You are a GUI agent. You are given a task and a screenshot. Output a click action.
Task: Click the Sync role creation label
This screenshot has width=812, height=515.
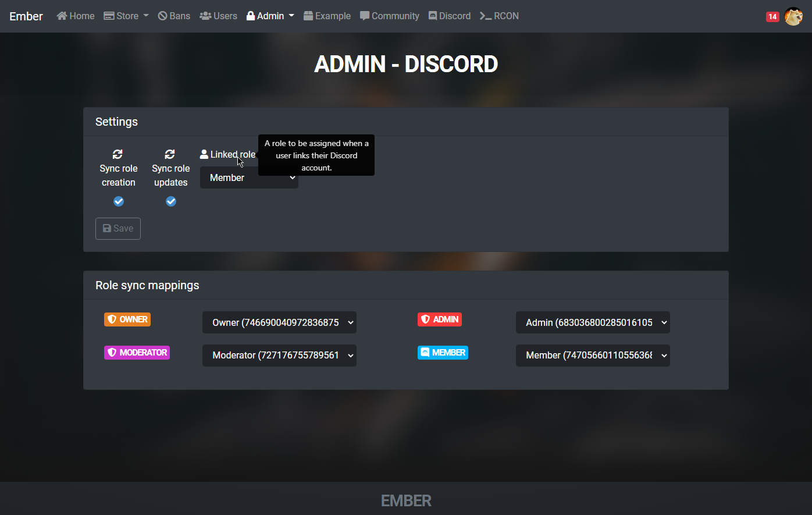[x=119, y=175]
